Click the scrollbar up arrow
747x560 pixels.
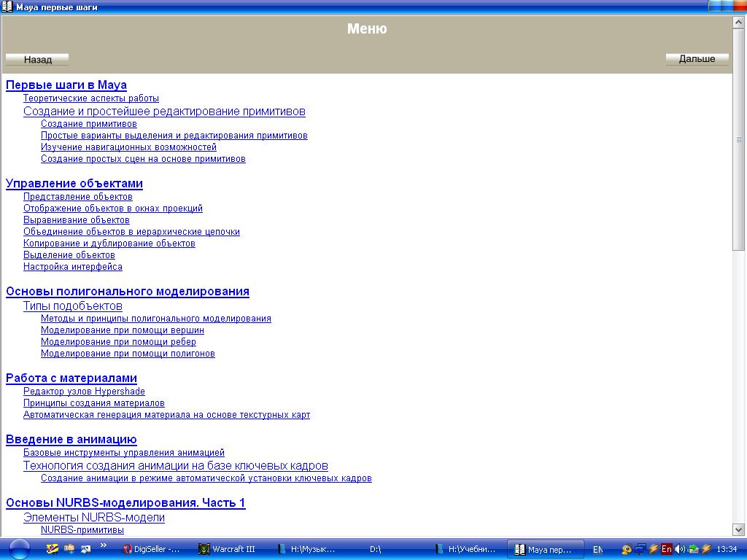[x=739, y=23]
